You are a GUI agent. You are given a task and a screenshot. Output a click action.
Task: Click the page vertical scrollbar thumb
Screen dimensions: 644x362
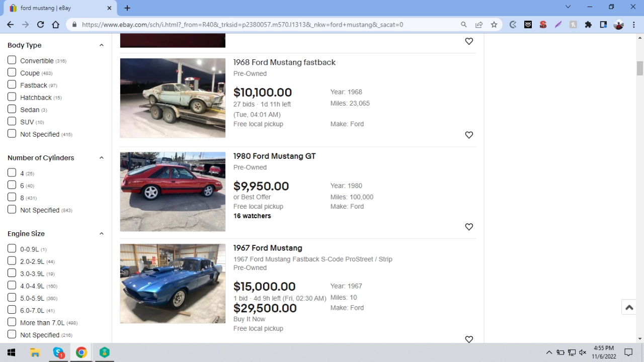click(640, 68)
